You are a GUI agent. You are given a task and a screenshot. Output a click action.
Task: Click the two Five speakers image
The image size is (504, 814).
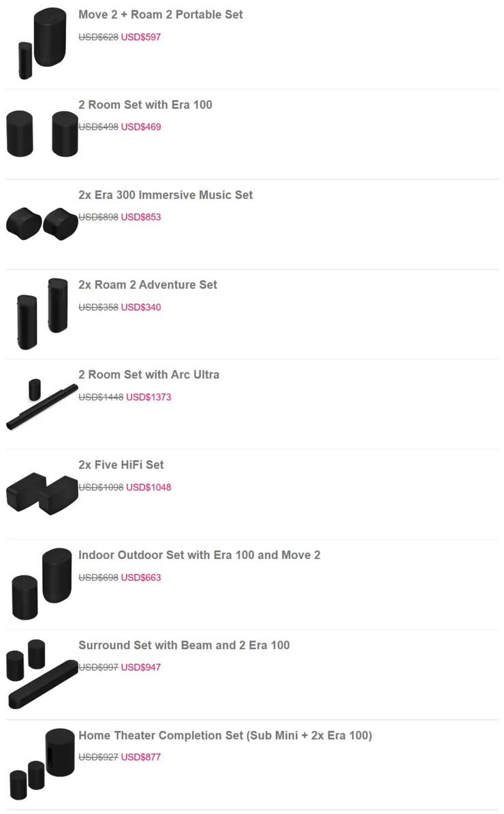pos(42,494)
